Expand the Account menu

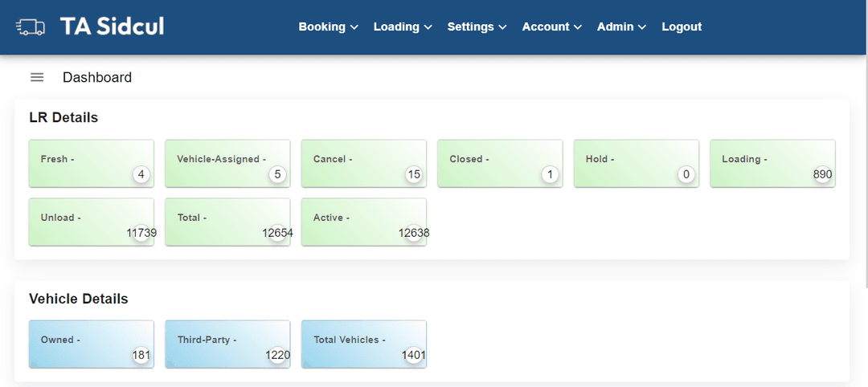pyautogui.click(x=551, y=26)
